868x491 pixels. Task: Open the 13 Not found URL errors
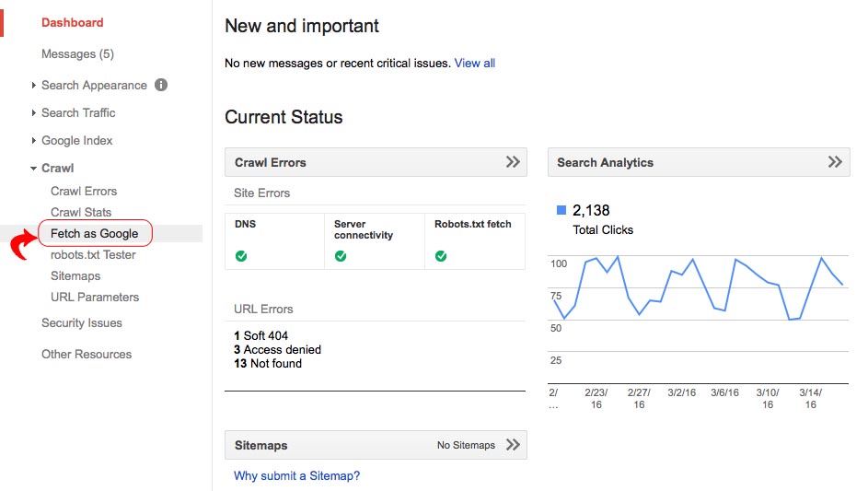click(x=268, y=363)
